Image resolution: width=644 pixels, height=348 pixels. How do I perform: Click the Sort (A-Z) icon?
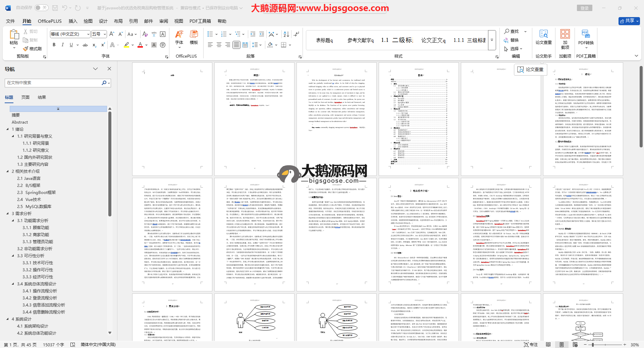tap(286, 34)
